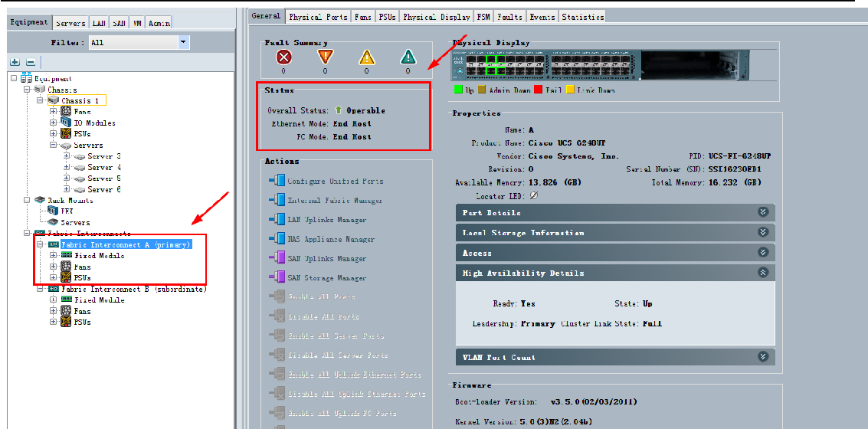Click the warning faults teal icon
The image size is (868, 429).
pyautogui.click(x=408, y=57)
